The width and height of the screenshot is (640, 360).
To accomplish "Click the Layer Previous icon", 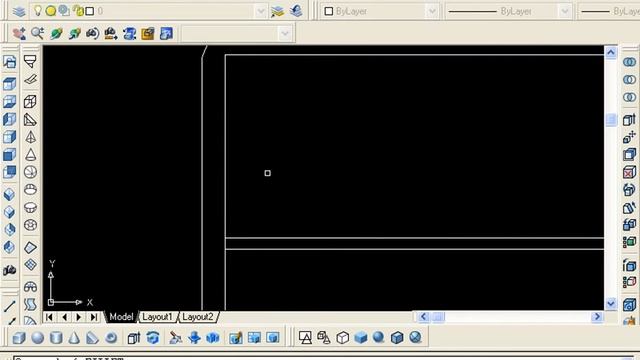I will coord(296,11).
